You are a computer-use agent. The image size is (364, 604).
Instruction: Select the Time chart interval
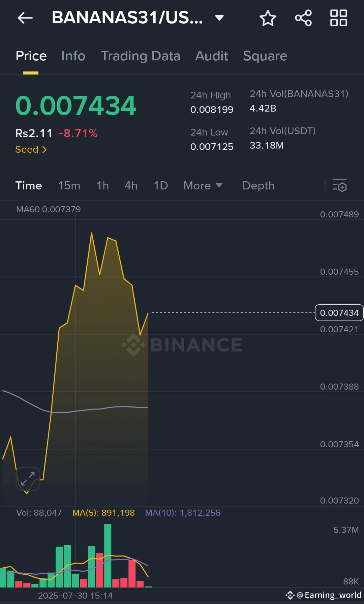(x=29, y=186)
